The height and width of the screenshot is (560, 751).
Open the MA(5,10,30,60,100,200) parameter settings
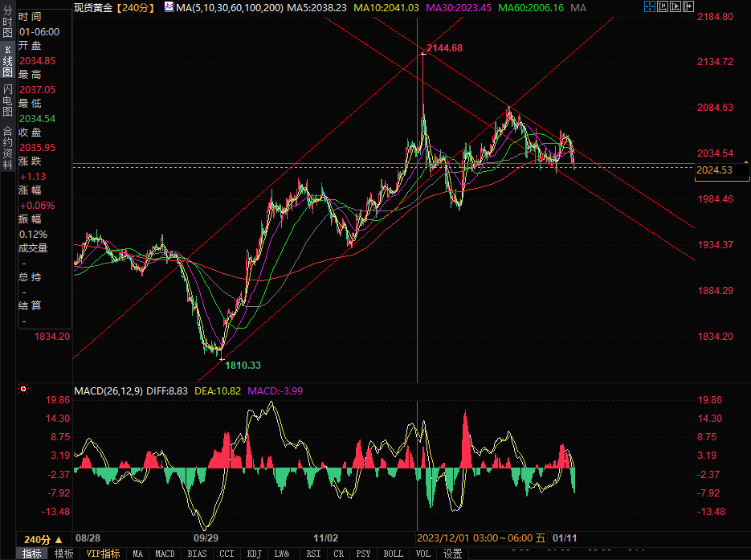[x=228, y=6]
